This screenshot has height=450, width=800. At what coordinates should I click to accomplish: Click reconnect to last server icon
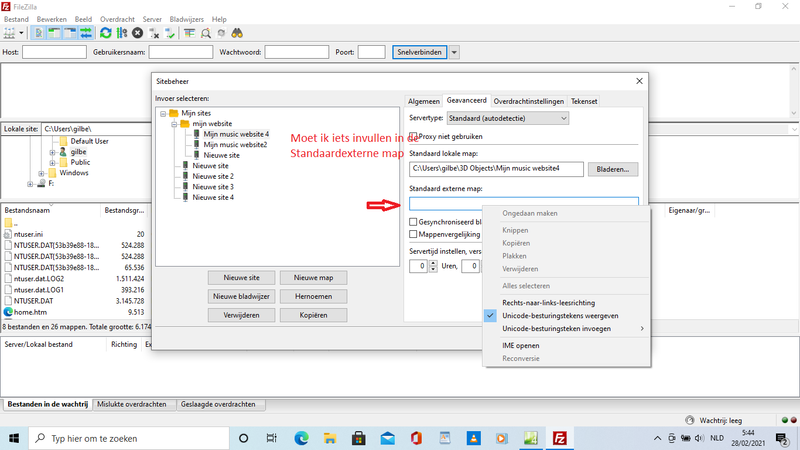click(x=169, y=33)
